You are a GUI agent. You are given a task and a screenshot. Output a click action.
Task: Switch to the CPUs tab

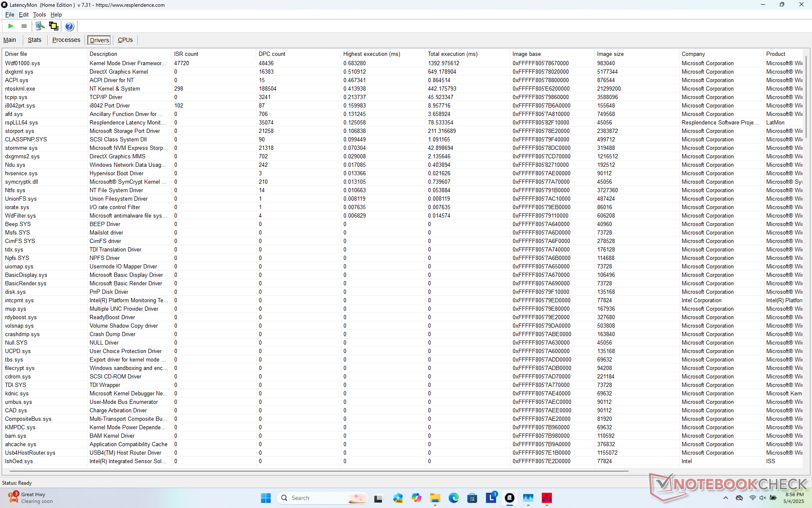point(125,40)
